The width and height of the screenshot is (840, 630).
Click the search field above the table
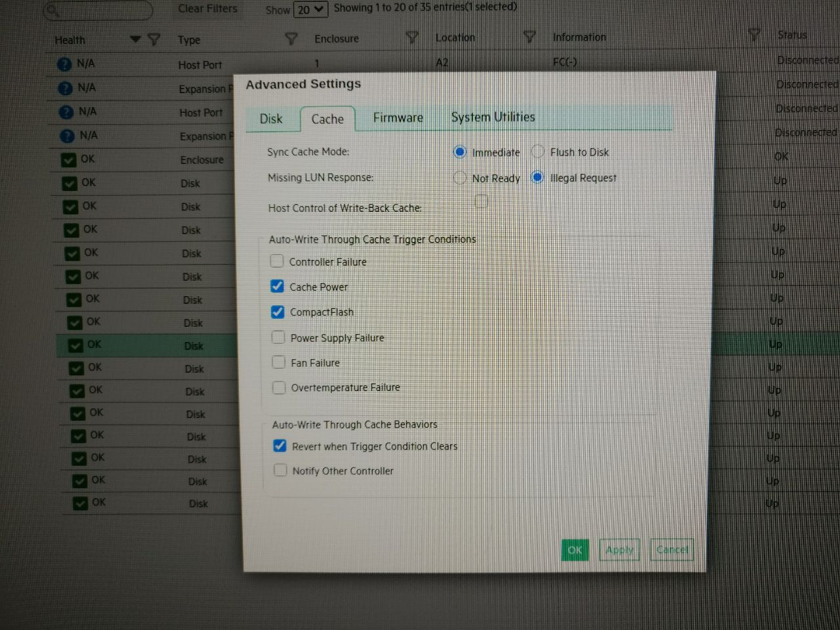[98, 10]
